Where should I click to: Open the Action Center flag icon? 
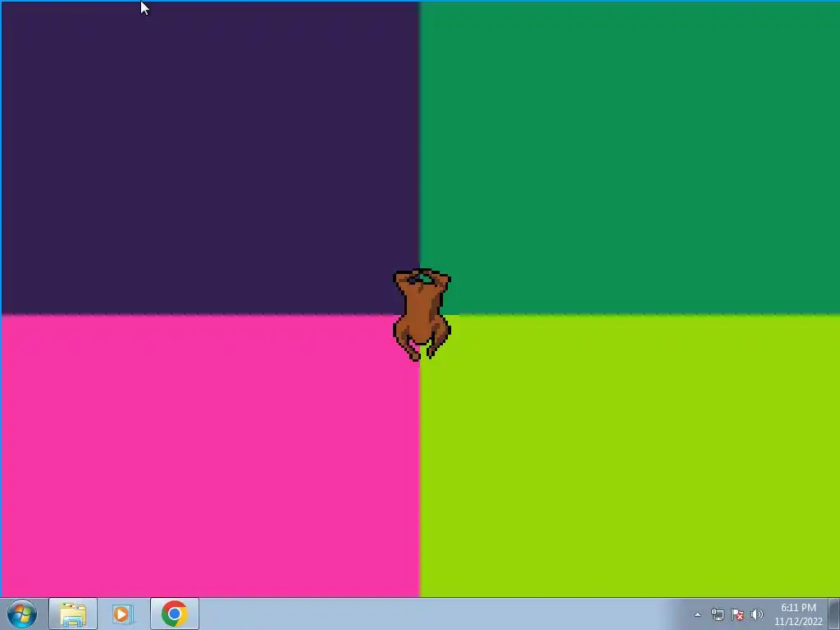point(737,614)
